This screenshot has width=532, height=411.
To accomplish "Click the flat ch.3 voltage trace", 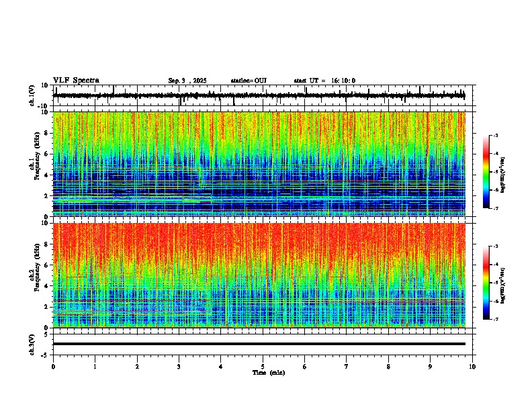I will click(259, 344).
